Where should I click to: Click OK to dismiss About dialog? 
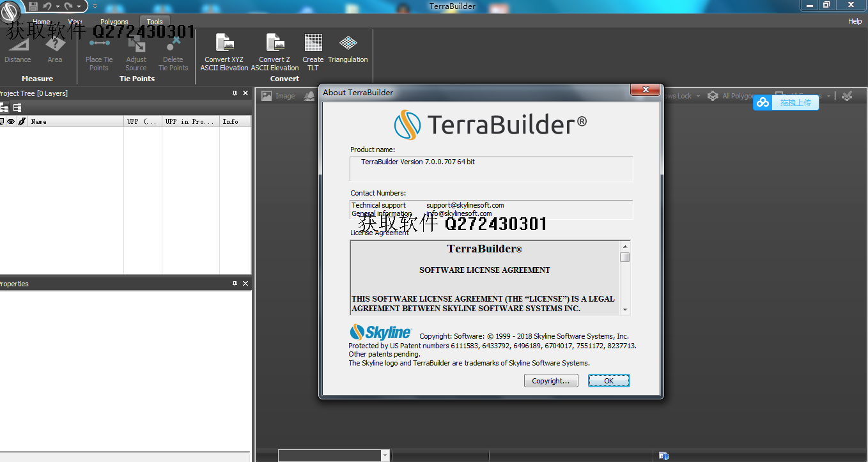pos(608,381)
